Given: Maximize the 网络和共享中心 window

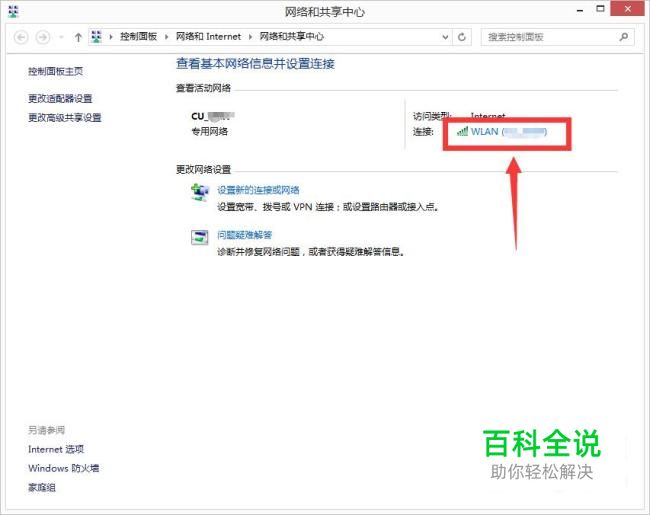Looking at the screenshot, I should [600, 9].
